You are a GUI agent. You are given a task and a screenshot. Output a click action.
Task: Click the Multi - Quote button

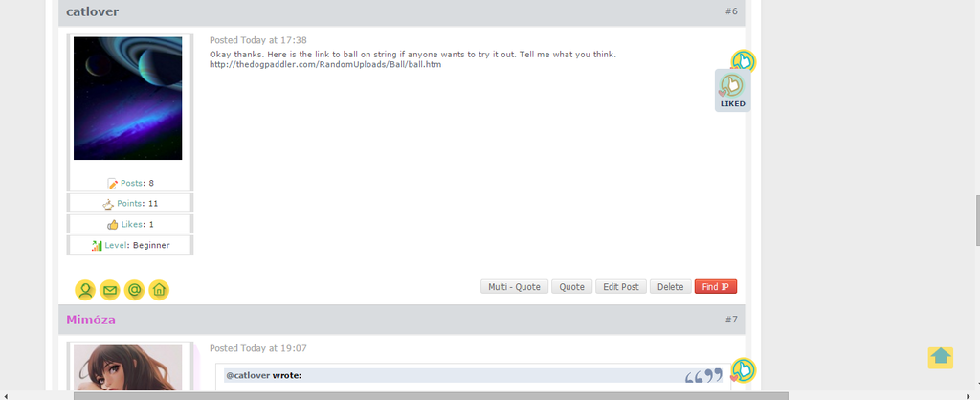pyautogui.click(x=514, y=287)
